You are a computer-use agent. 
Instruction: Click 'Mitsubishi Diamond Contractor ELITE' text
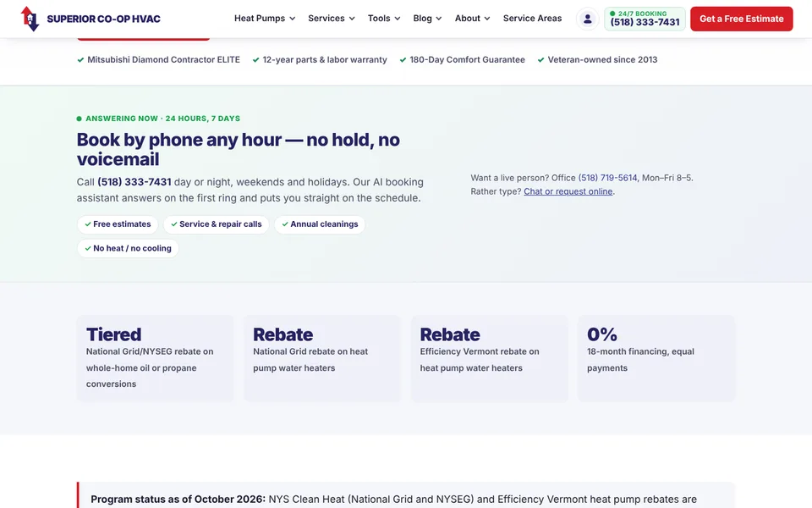click(x=163, y=59)
